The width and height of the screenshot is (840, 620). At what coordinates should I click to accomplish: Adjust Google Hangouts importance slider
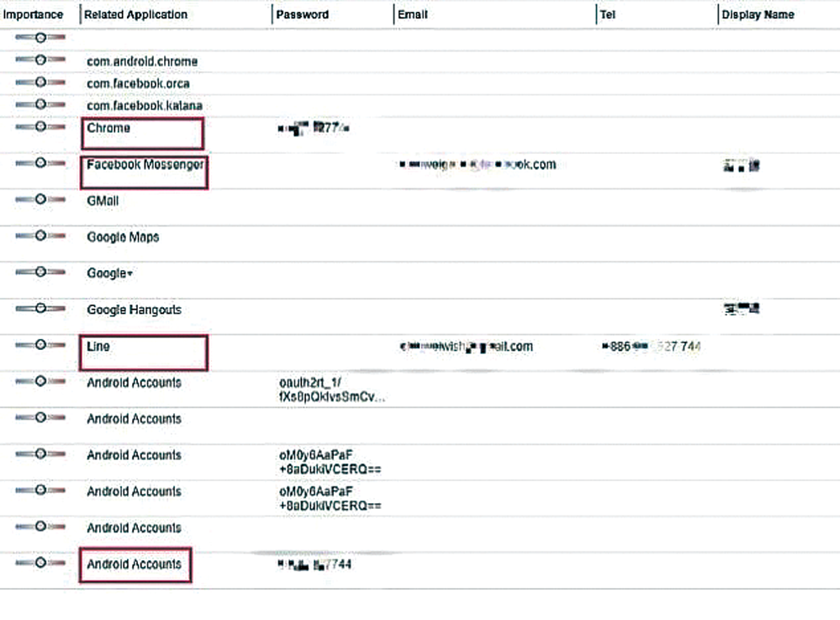[40, 308]
